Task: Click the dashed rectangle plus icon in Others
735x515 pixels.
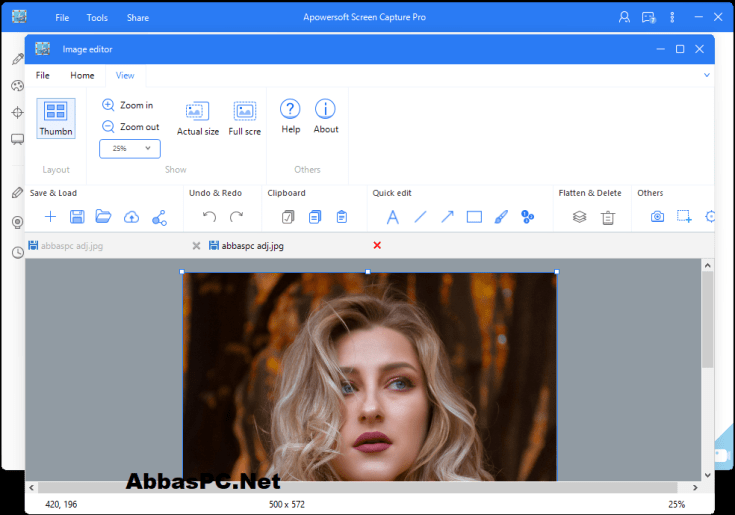Action: point(684,216)
